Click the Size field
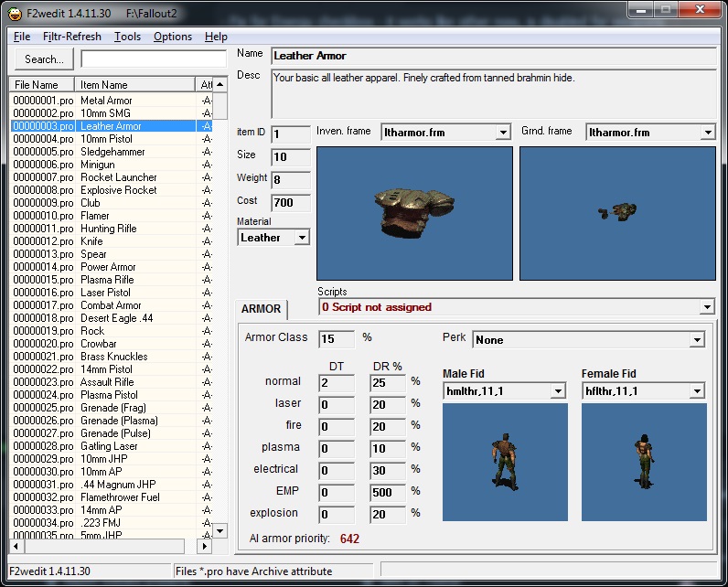The height and width of the screenshot is (587, 728). pos(291,157)
